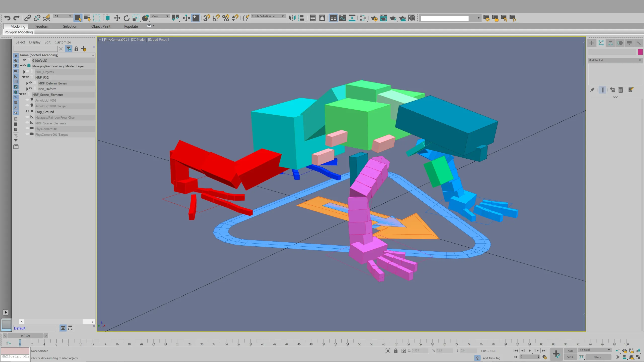Viewport: 644px width, 362px height.
Task: Open the Utilities wrench panel tab
Action: 638,43
